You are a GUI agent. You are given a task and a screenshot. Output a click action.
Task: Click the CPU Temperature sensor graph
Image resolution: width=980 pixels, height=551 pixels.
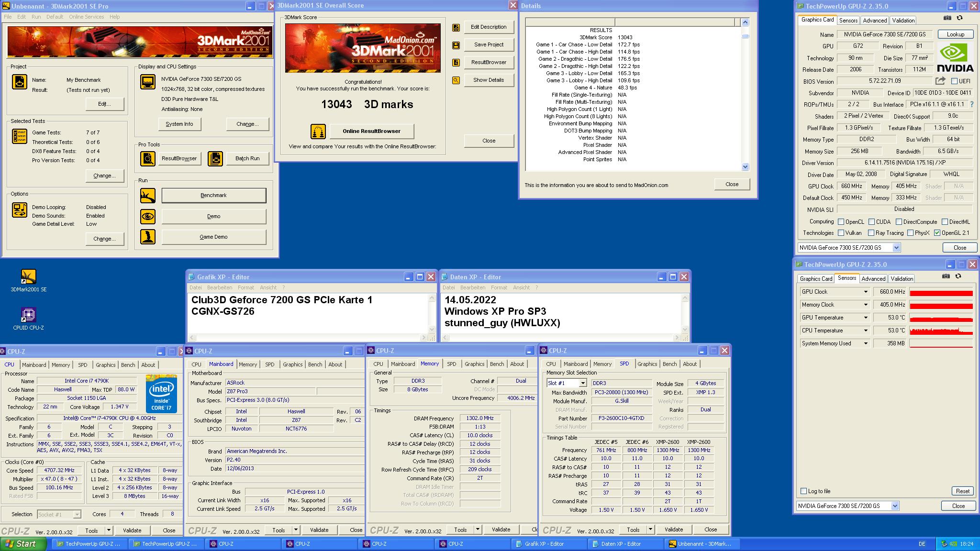[941, 331]
